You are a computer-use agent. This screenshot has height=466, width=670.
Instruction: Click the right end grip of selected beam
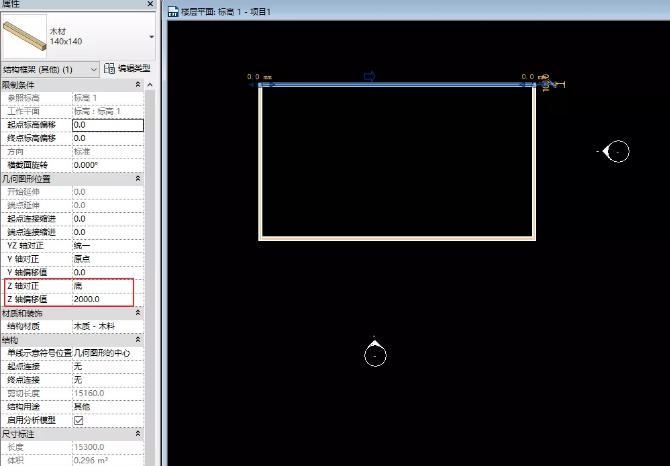point(534,85)
